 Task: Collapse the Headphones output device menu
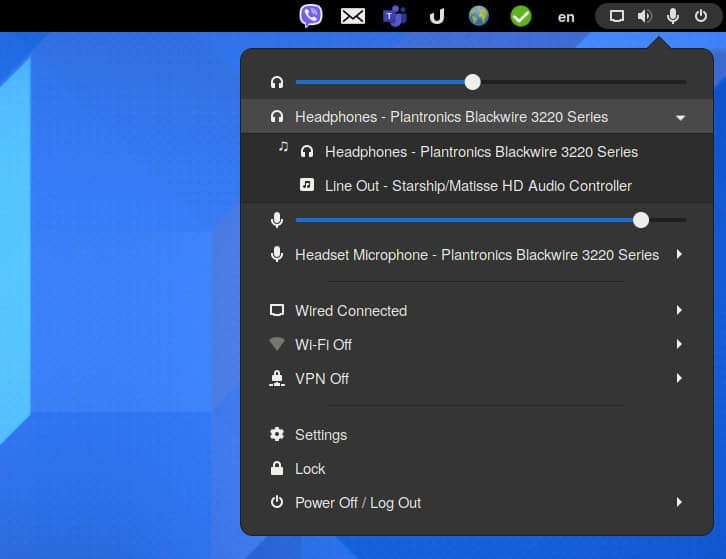coord(477,117)
